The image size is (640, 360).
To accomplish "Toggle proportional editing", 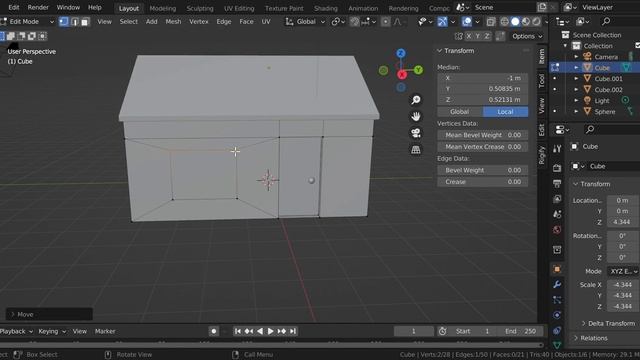I will click(386, 22).
